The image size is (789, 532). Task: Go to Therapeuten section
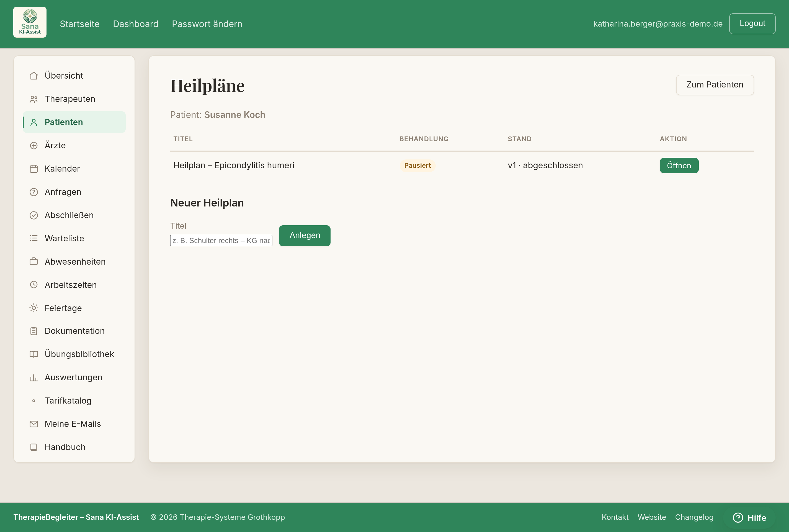[x=74, y=99]
